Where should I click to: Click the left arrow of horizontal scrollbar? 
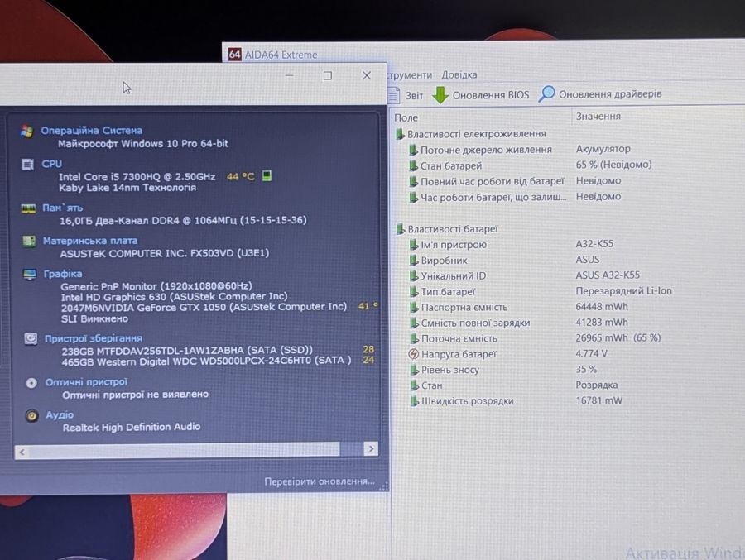pos(22,452)
